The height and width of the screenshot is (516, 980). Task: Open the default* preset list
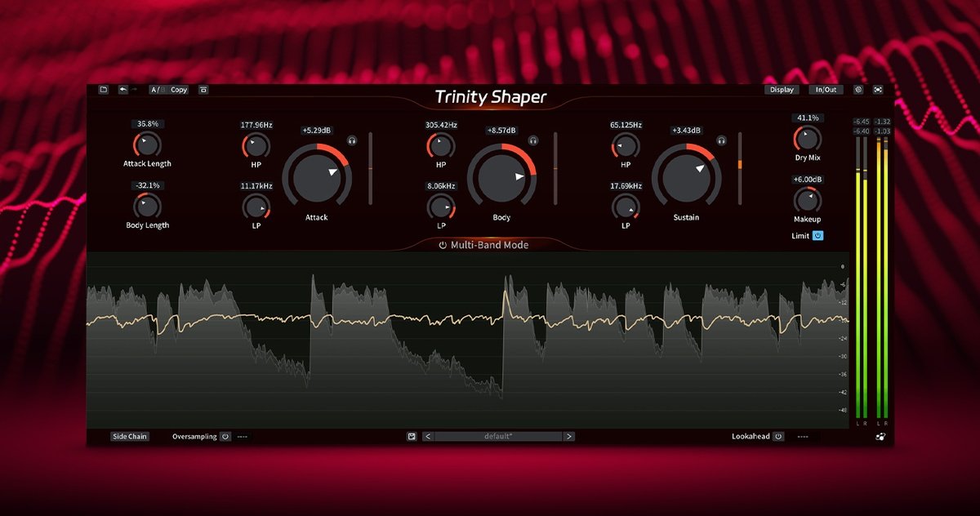[x=498, y=436]
